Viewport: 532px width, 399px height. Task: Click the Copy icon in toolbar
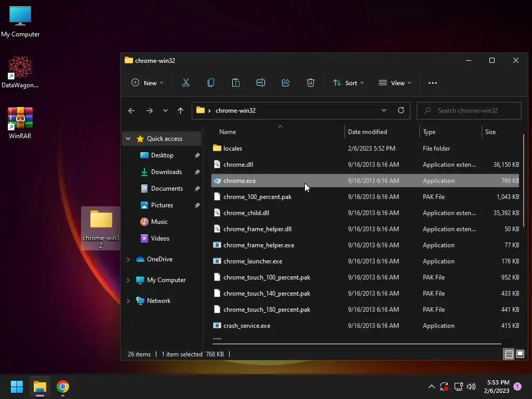pos(211,83)
